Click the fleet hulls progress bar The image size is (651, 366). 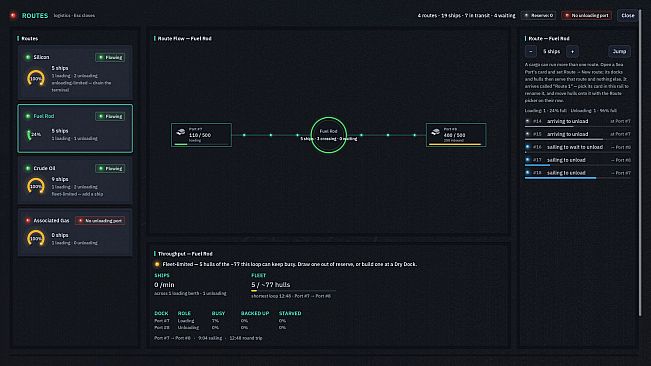click(x=294, y=291)
